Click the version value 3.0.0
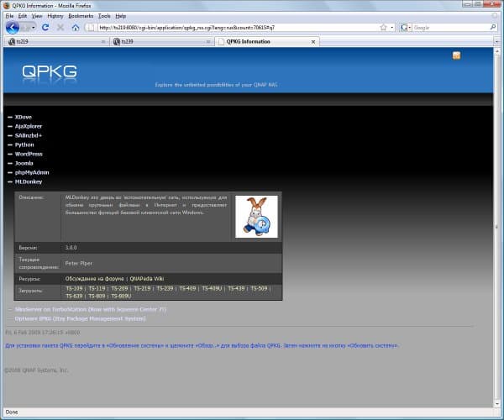This screenshot has height=420, width=504. 71,248
